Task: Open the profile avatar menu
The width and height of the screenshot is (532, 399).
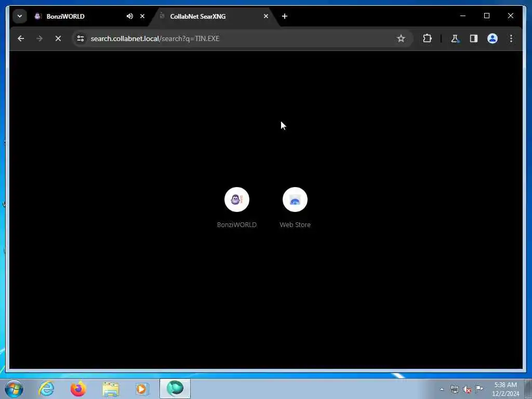Action: (493, 38)
